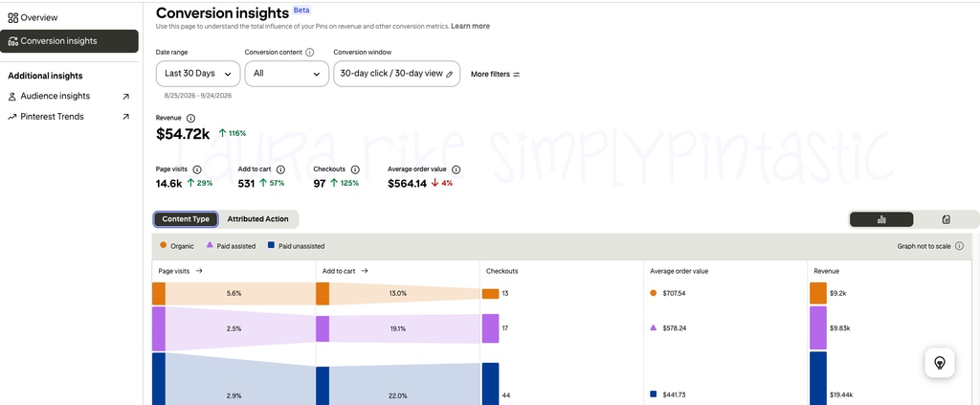Click the organic 5.6% page visits funnel segment
980x405 pixels.
(x=234, y=294)
